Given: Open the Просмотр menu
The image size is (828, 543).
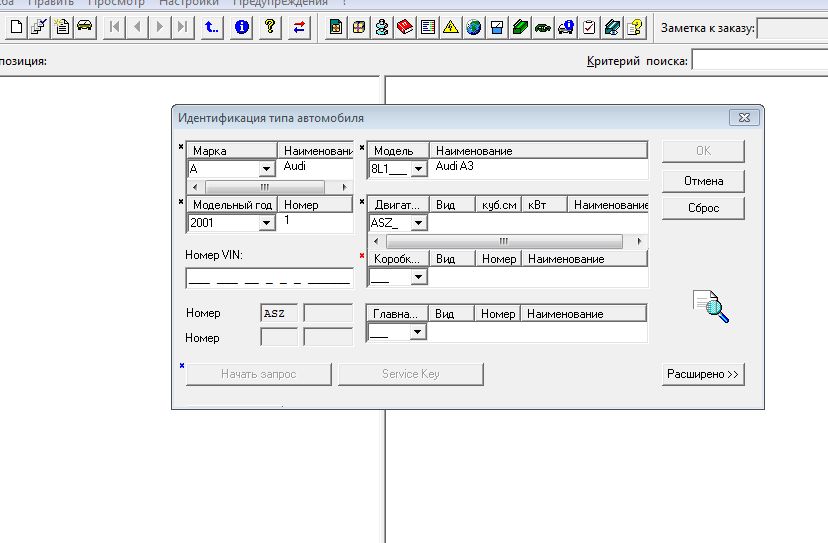Looking at the screenshot, I should (x=116, y=3).
